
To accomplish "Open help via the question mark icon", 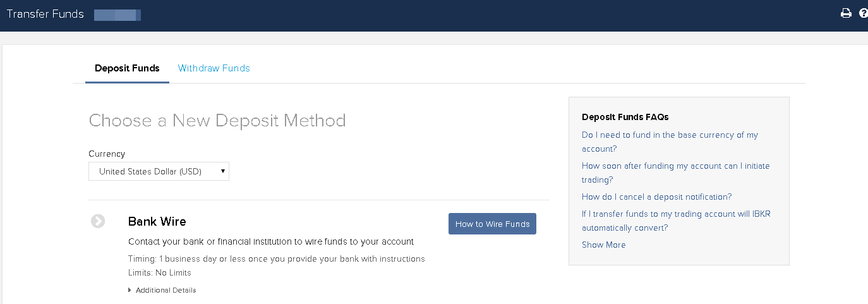I will [x=864, y=13].
